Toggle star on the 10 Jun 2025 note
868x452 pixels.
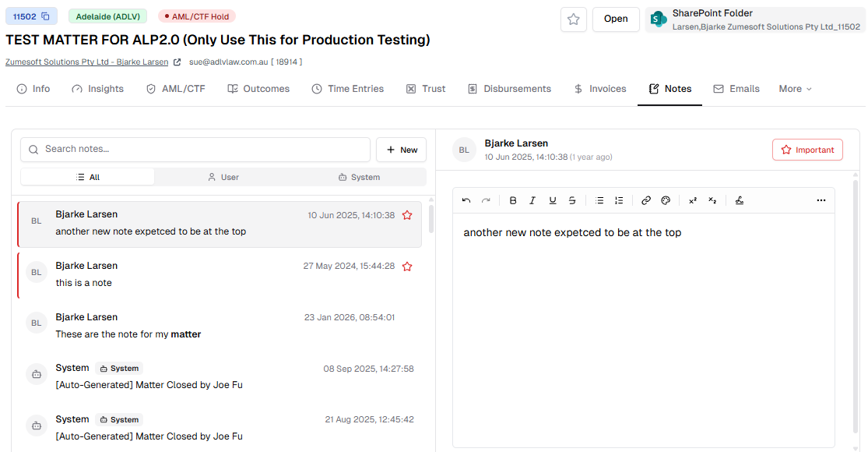(x=407, y=215)
